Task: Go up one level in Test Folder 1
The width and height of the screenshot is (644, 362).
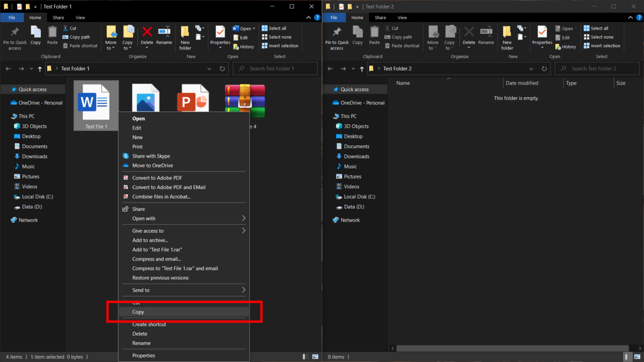Action: (40, 69)
